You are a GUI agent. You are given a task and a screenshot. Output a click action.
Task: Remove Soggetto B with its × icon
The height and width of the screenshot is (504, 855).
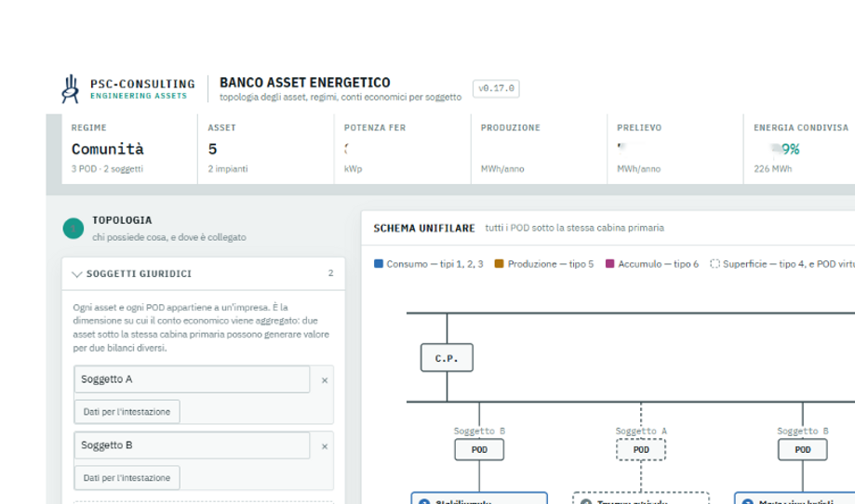[325, 446]
